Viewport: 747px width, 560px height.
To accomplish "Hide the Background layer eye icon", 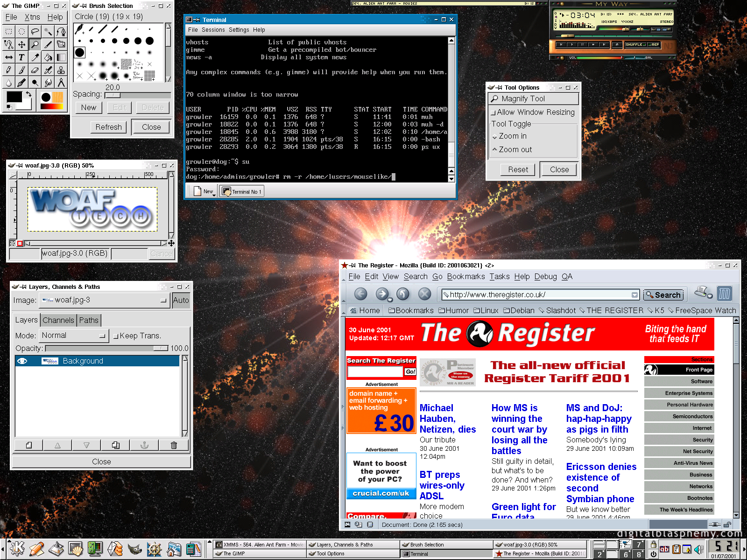I will 22,361.
